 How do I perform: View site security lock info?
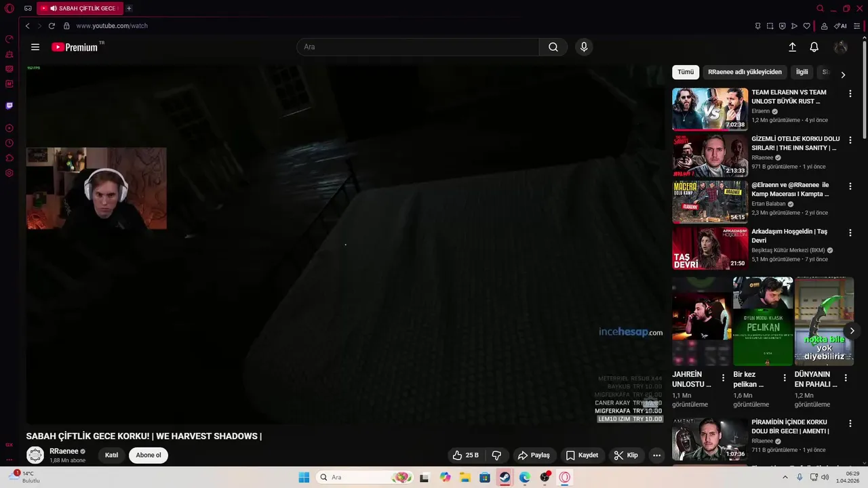click(66, 26)
